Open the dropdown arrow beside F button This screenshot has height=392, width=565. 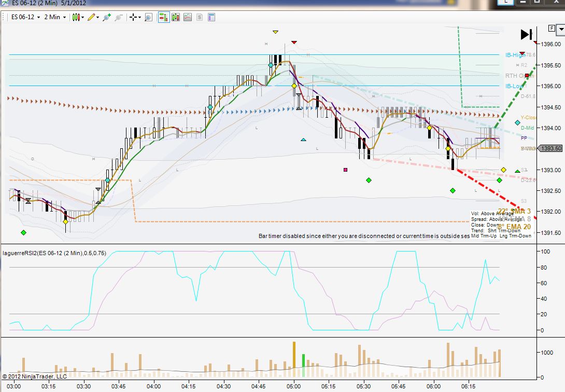pos(561,30)
